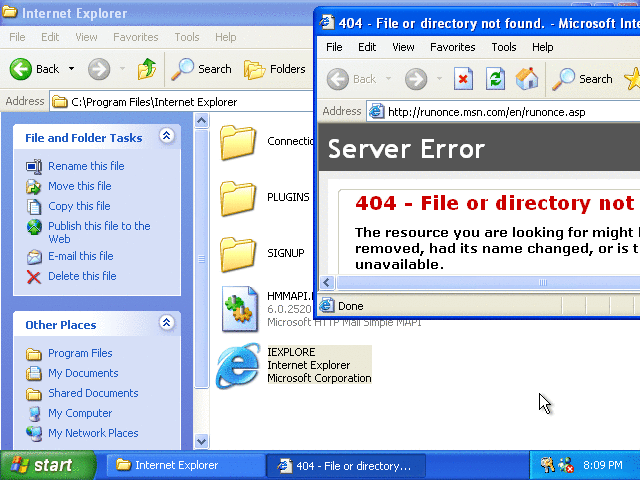Go to Home page in the browser window
Viewport: 640px width, 480px height.
[527, 79]
